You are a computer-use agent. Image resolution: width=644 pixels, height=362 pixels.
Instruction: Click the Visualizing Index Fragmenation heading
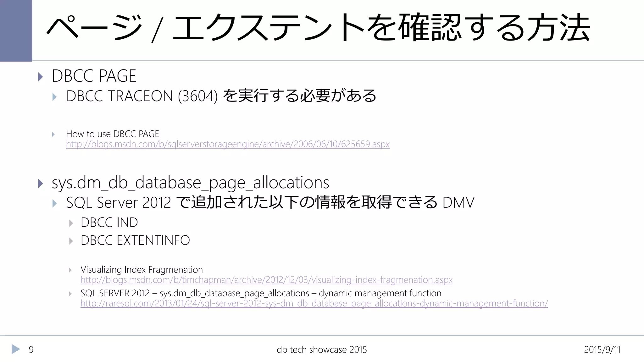pos(142,270)
